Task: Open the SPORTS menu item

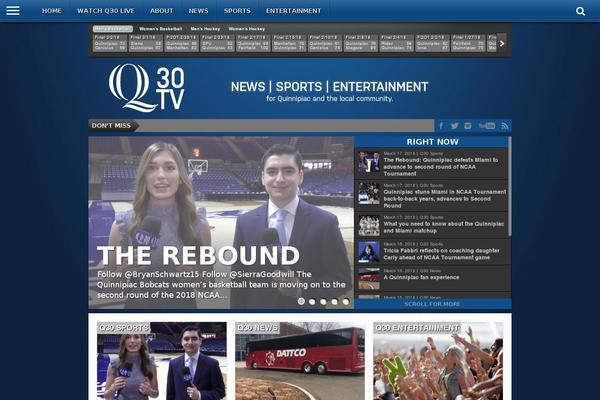Action: (x=237, y=11)
